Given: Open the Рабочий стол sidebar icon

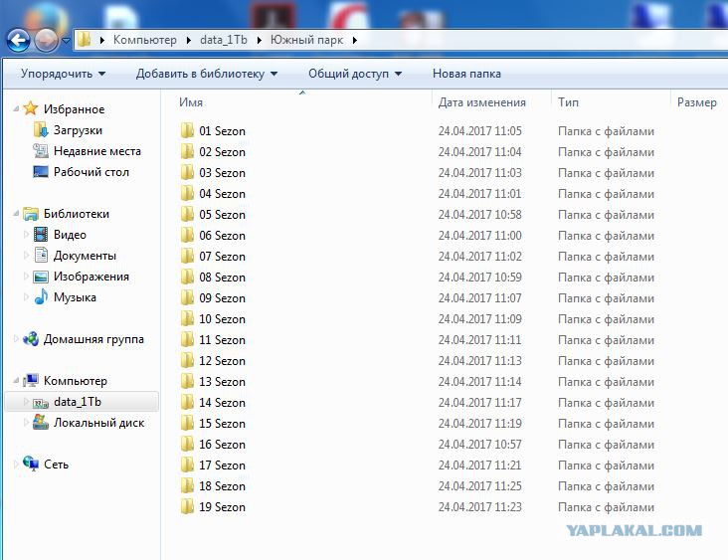Looking at the screenshot, I should pyautogui.click(x=41, y=172).
